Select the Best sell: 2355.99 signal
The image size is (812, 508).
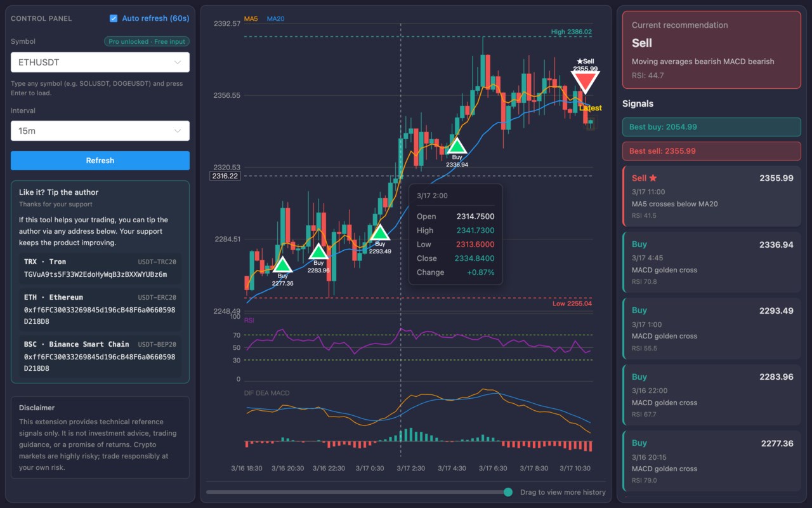click(712, 151)
